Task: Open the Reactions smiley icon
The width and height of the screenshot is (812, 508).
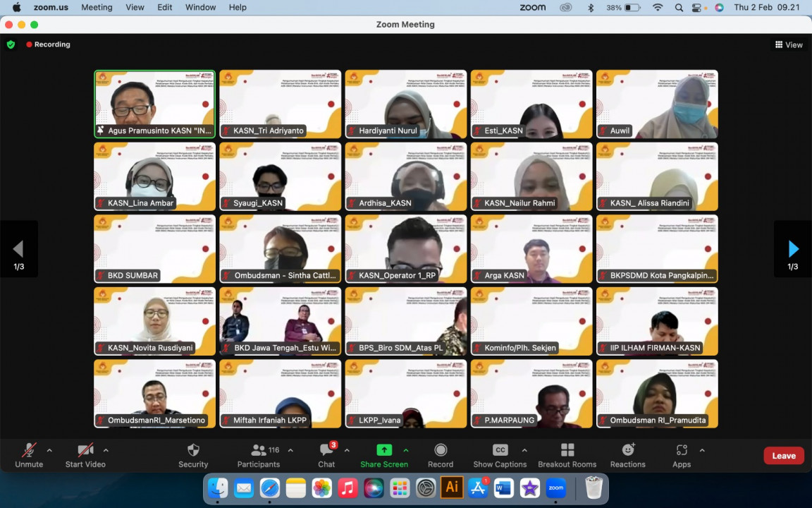Action: pyautogui.click(x=628, y=451)
